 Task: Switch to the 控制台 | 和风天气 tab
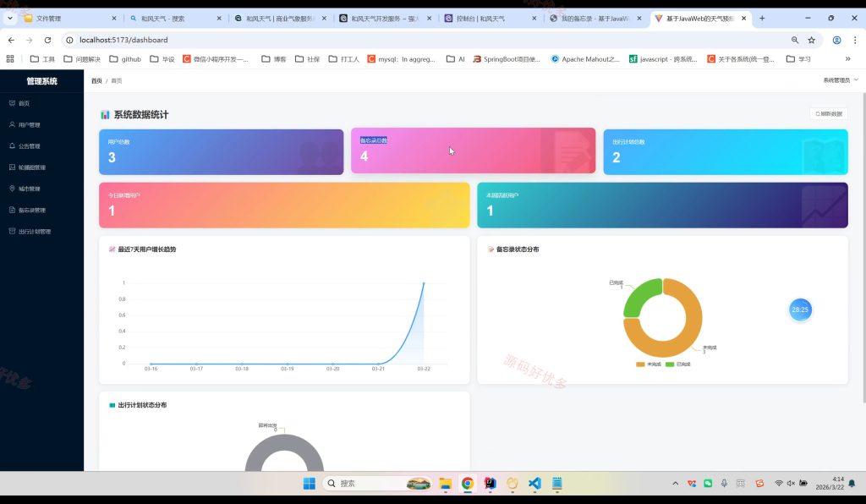(491, 19)
